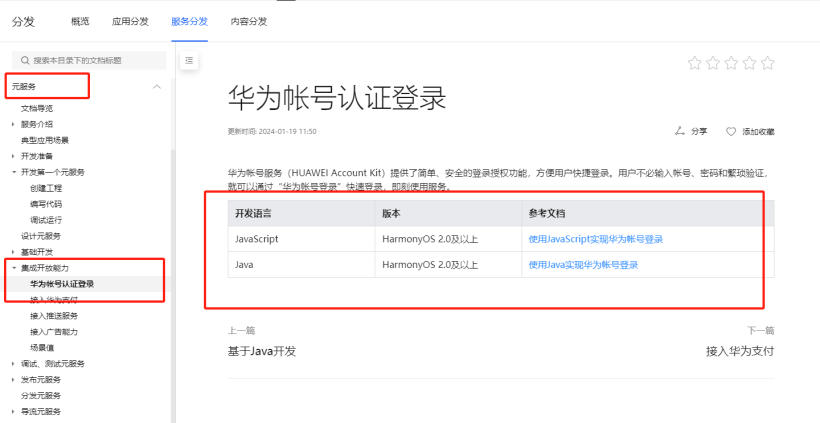Go to previous article 基于Java开发
Image resolution: width=820 pixels, height=423 pixels.
tap(262, 351)
